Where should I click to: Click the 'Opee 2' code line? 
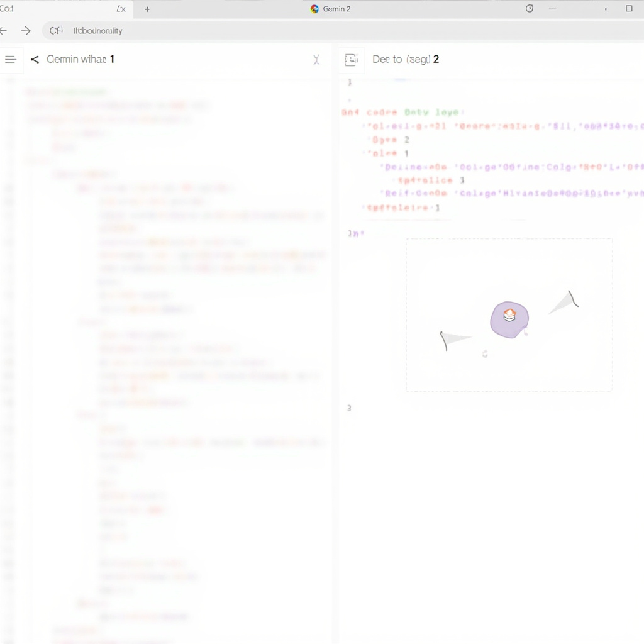coord(391,140)
